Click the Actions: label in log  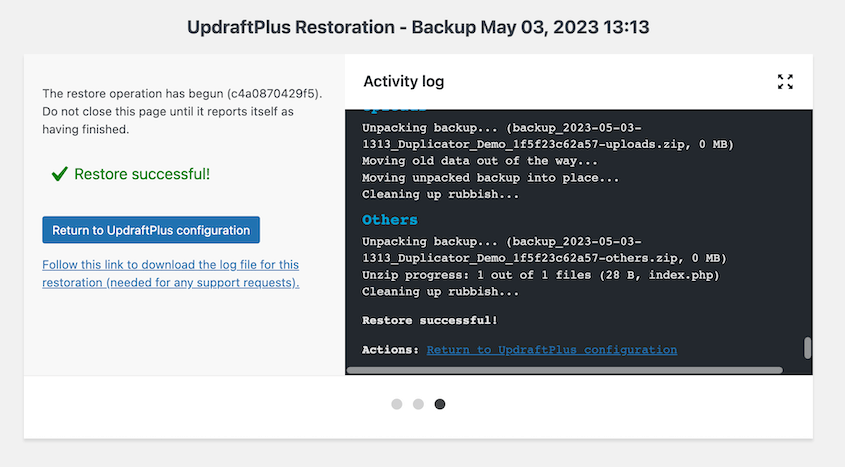pos(390,350)
